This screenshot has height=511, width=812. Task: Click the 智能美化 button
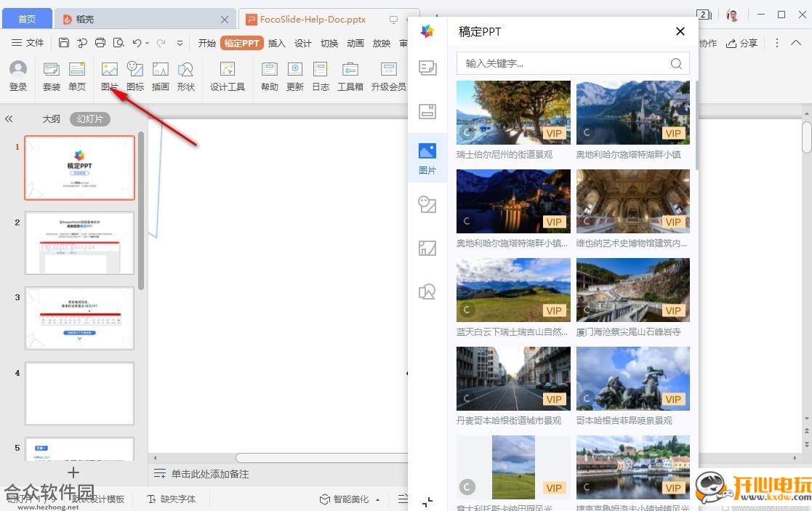(345, 499)
